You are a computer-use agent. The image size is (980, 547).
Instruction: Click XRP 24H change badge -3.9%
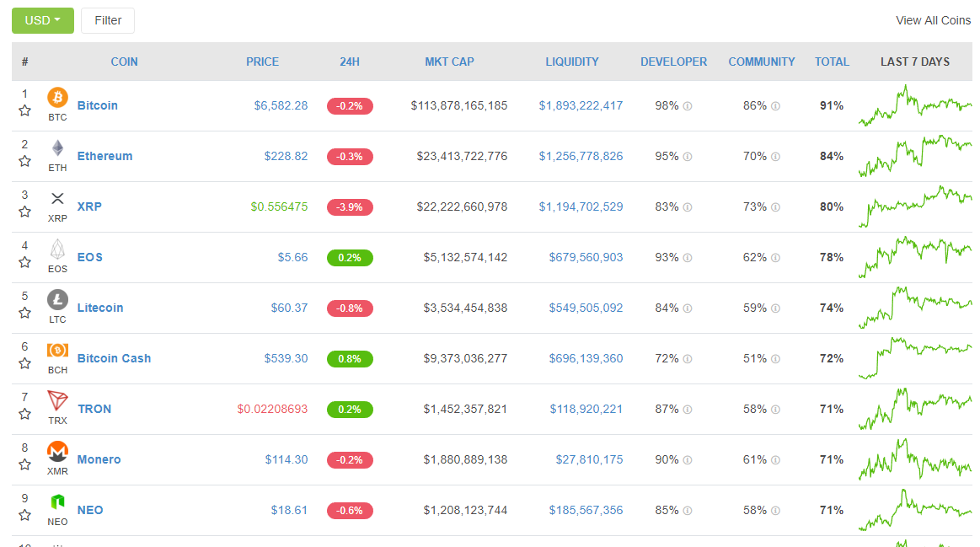coord(350,207)
